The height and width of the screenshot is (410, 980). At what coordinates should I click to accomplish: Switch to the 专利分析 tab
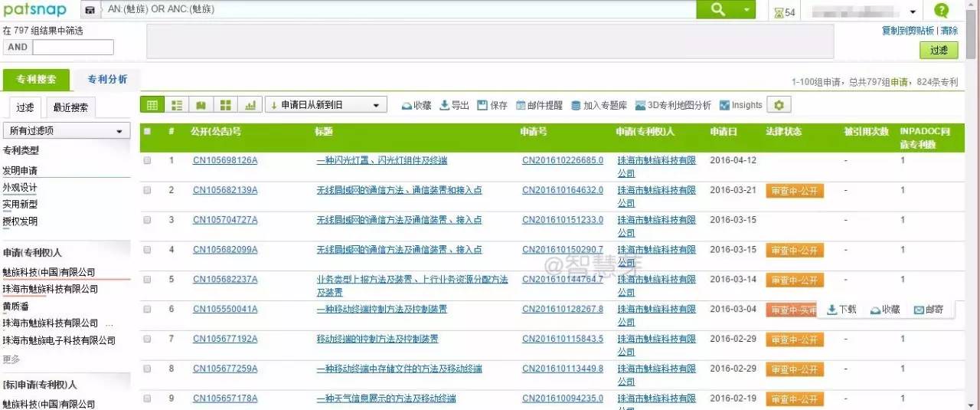107,79
